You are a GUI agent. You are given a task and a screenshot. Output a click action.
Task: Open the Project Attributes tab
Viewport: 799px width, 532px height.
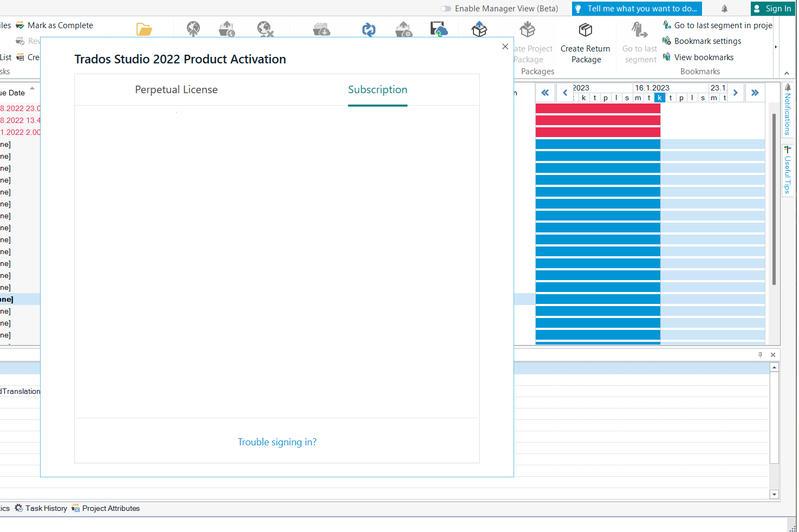tap(111, 508)
